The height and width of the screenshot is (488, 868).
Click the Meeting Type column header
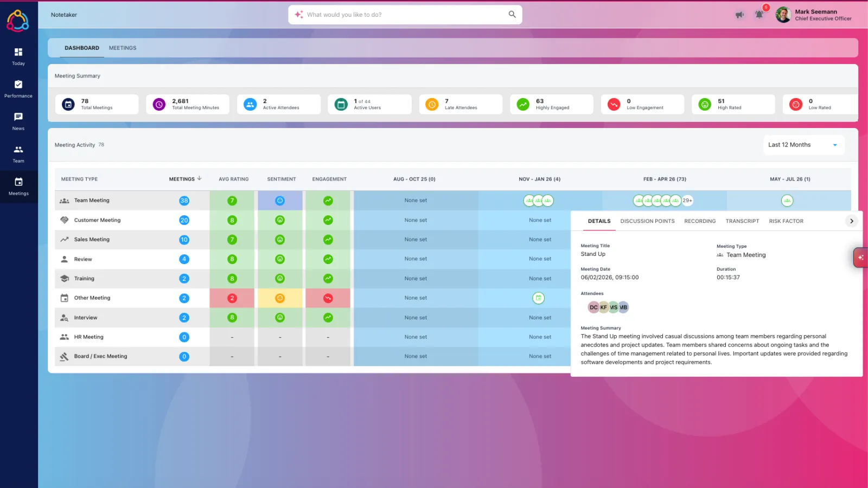pyautogui.click(x=79, y=179)
